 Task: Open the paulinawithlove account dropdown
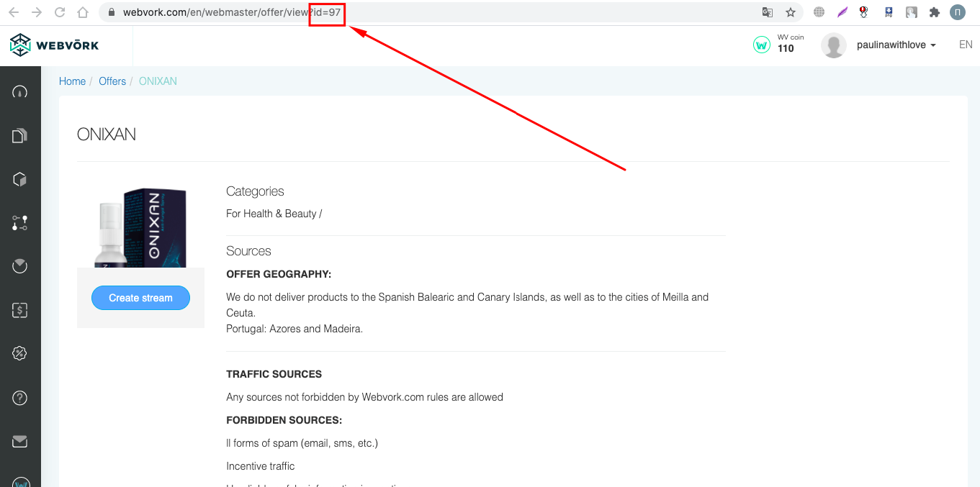coord(896,45)
